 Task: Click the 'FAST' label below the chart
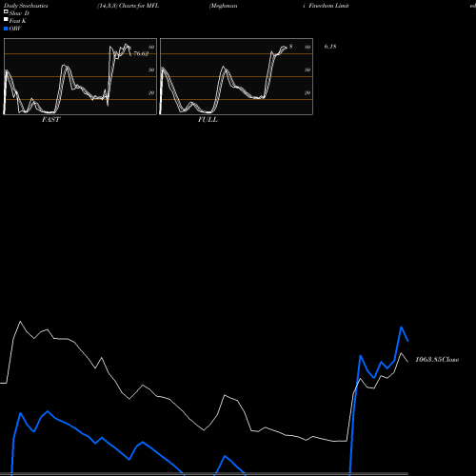[50, 120]
